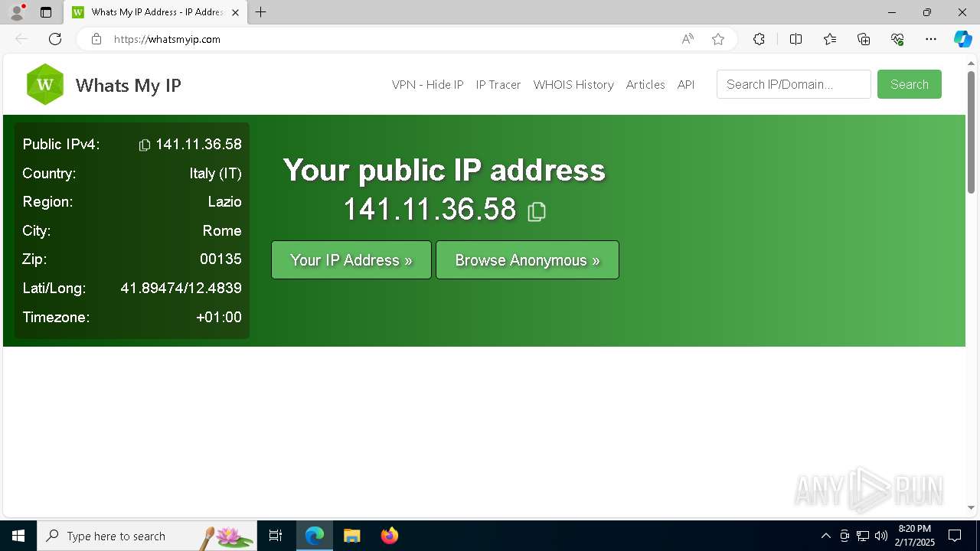Open Task View on the taskbar
Image resolution: width=980 pixels, height=551 pixels.
[276, 536]
